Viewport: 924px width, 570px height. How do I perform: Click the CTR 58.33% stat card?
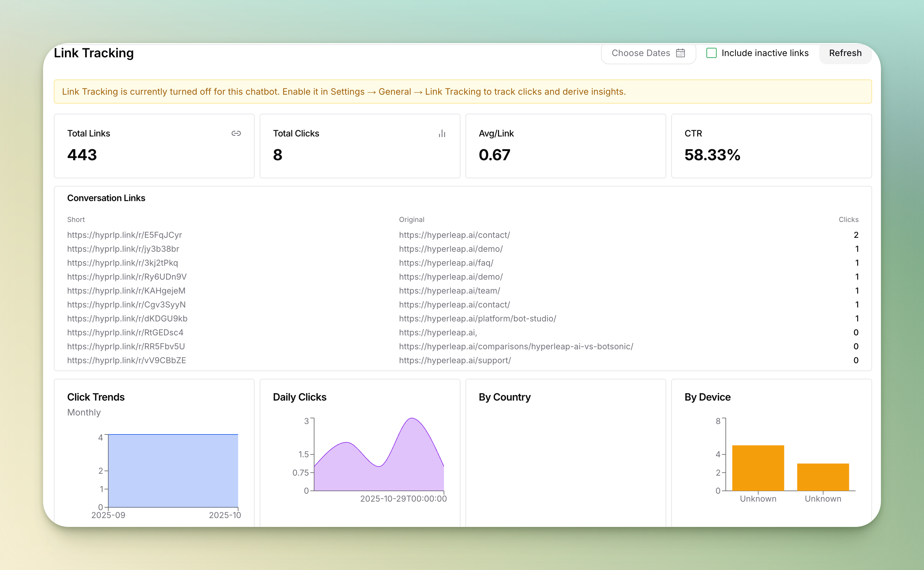tap(771, 146)
